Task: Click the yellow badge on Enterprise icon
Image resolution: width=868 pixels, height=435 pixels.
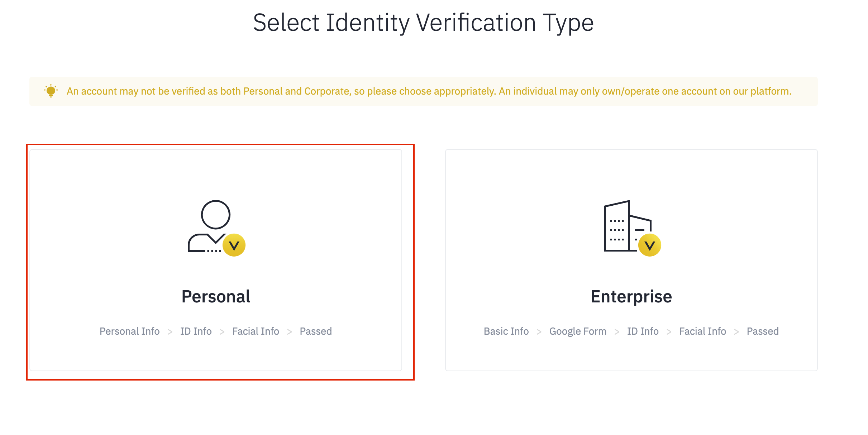Action: (649, 245)
